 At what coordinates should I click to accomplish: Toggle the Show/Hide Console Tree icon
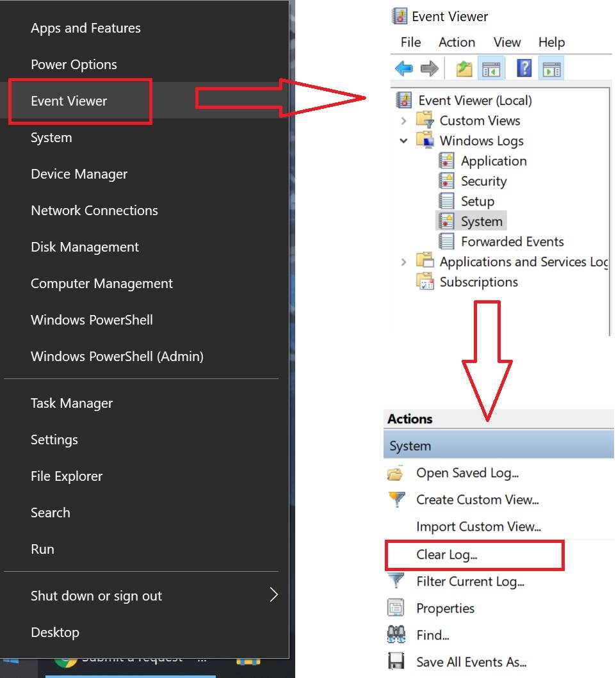pos(491,69)
